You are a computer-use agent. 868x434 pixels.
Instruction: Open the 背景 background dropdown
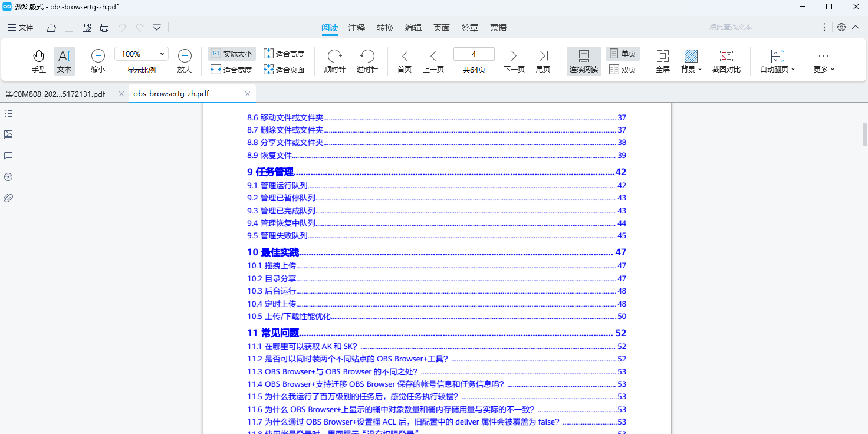(691, 61)
